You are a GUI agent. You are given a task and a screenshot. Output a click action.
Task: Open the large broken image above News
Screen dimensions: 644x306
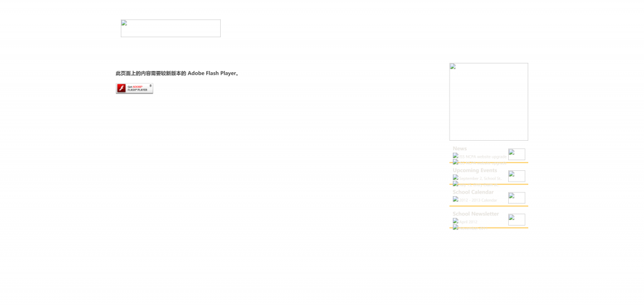(x=488, y=102)
